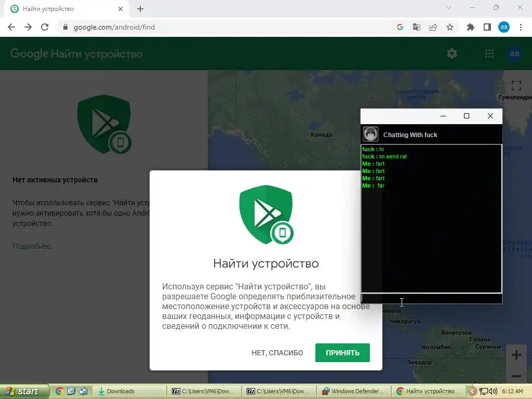This screenshot has width=532, height=399.
Task: Switch to second 7-Zip taskbar window
Action: (279, 391)
